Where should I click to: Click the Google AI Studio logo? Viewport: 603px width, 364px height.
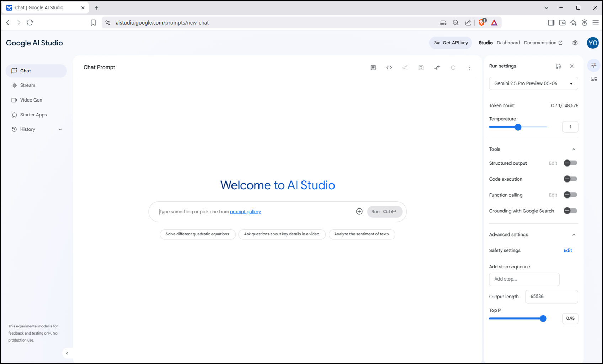click(34, 43)
